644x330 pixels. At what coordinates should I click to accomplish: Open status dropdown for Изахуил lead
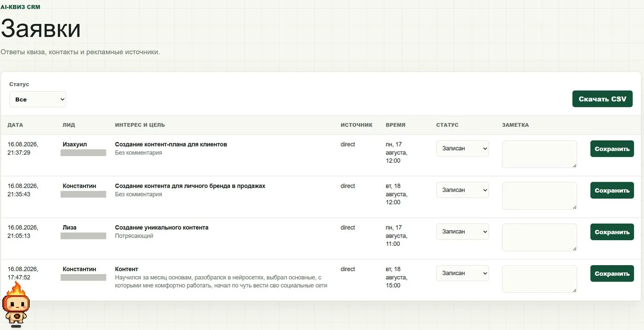coord(462,149)
